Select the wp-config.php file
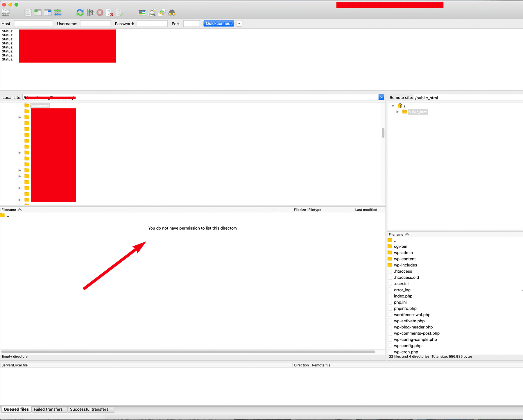The height and width of the screenshot is (420, 523). click(x=408, y=346)
